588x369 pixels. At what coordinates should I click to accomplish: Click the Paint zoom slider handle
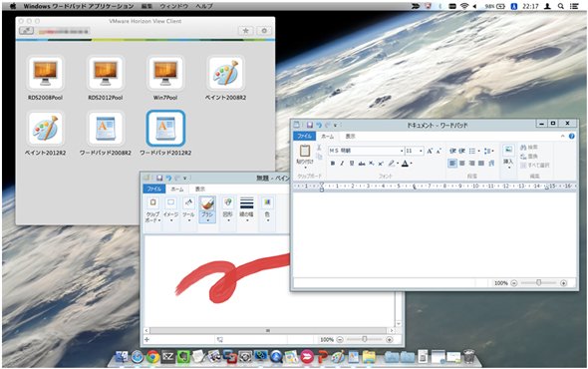[365, 339]
